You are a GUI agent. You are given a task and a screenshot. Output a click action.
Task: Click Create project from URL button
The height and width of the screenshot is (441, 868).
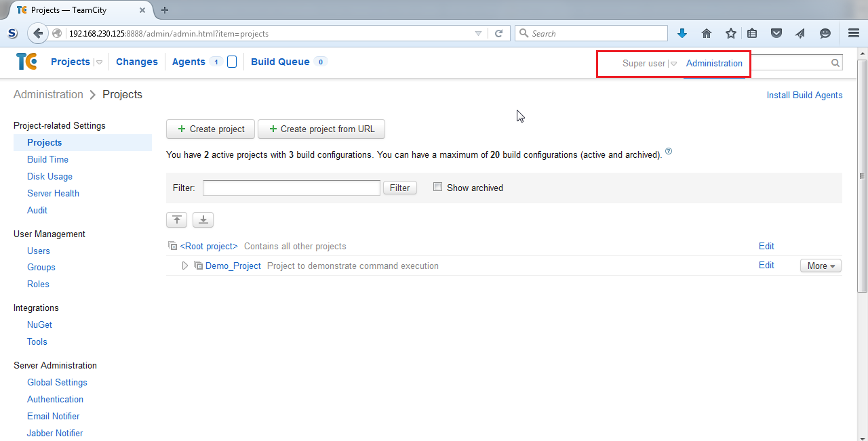(321, 129)
